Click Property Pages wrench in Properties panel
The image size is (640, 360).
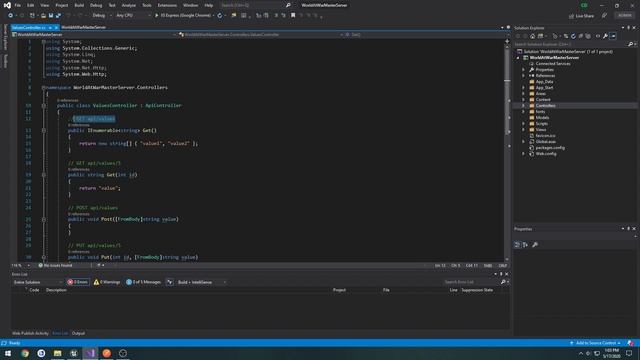pos(535,244)
